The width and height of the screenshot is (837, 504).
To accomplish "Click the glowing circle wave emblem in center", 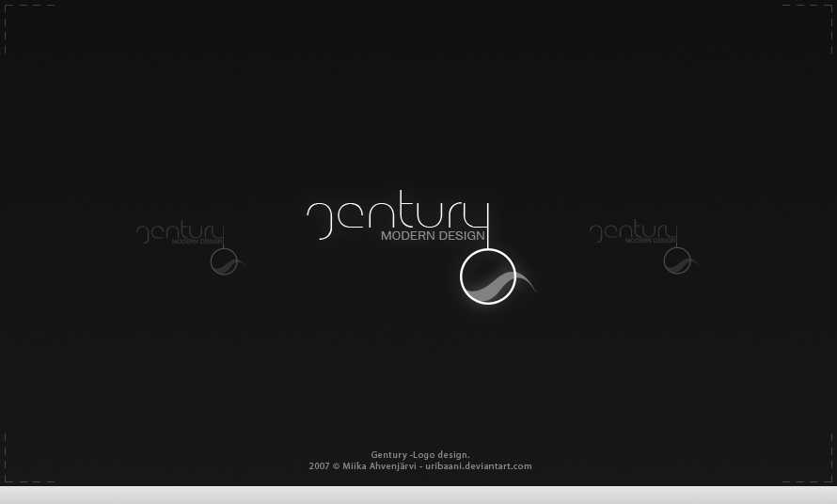I will coord(488,277).
